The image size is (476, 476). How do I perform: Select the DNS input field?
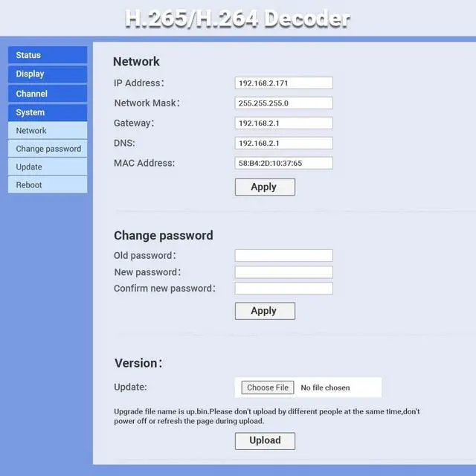point(283,143)
